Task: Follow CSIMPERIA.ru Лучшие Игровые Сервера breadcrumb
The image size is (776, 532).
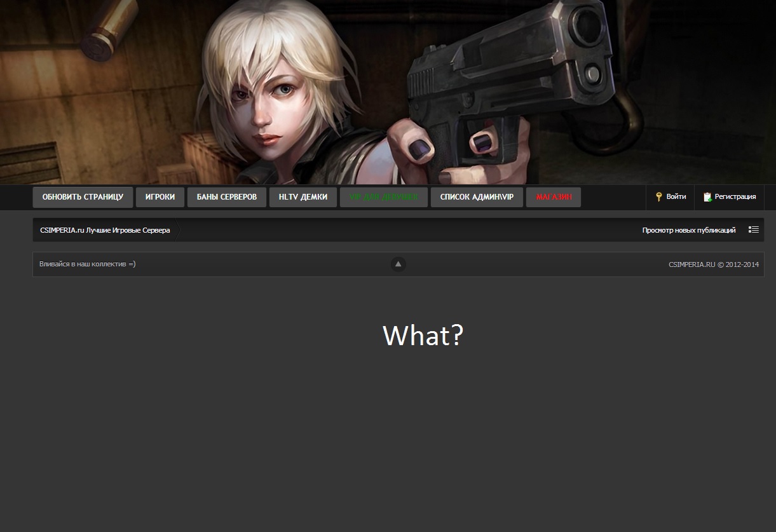Action: point(105,230)
